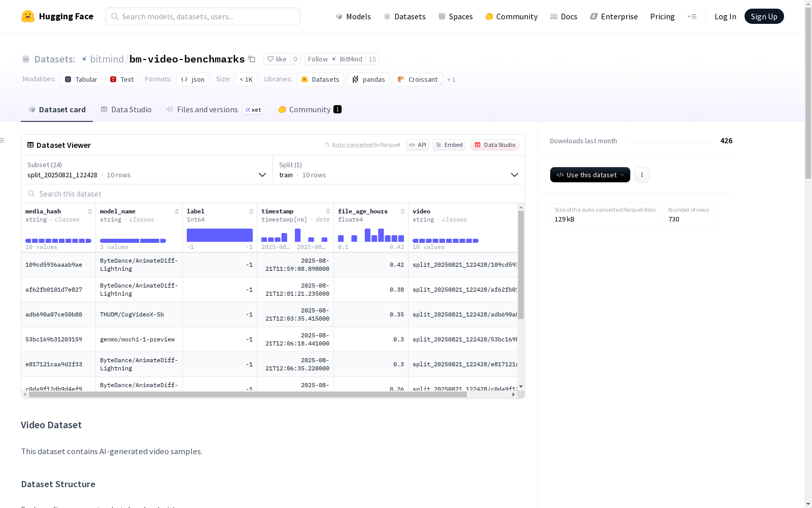The image size is (812, 508).
Task: Open Spaces in the top navigation
Action: (456, 16)
